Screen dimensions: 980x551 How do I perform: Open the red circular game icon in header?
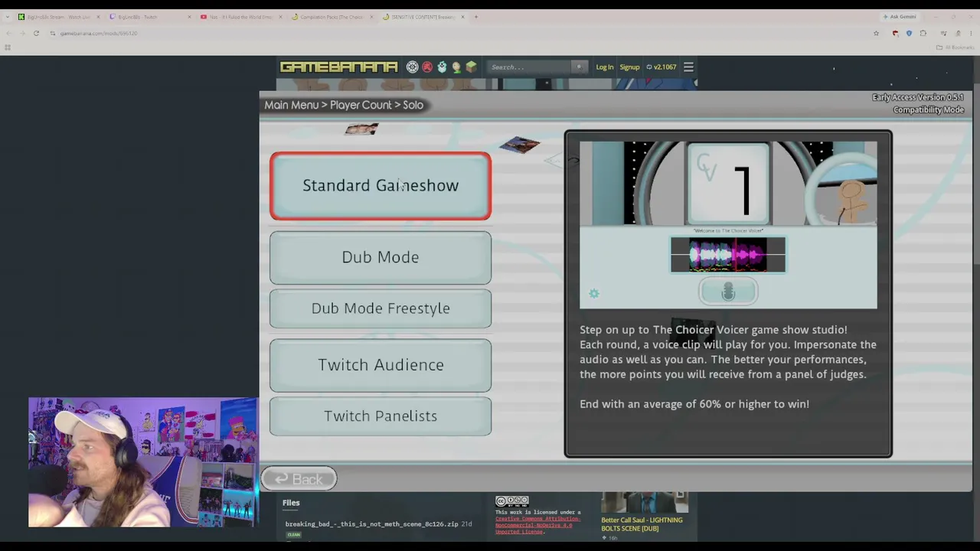click(x=427, y=67)
